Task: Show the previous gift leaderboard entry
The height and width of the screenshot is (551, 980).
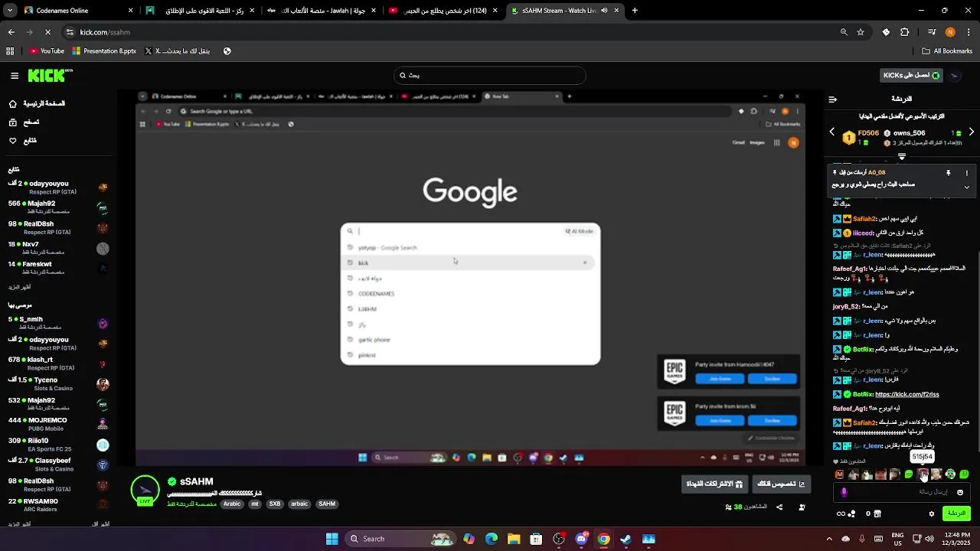Action: (832, 132)
